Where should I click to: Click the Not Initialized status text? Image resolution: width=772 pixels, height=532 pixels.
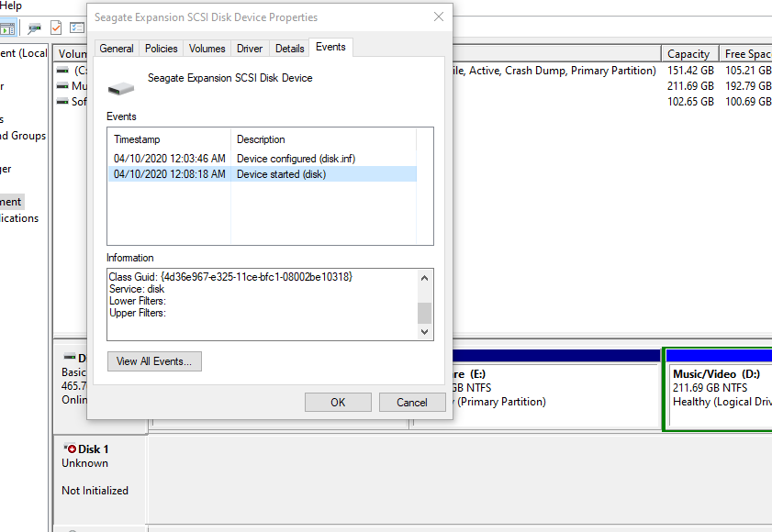[x=95, y=491]
